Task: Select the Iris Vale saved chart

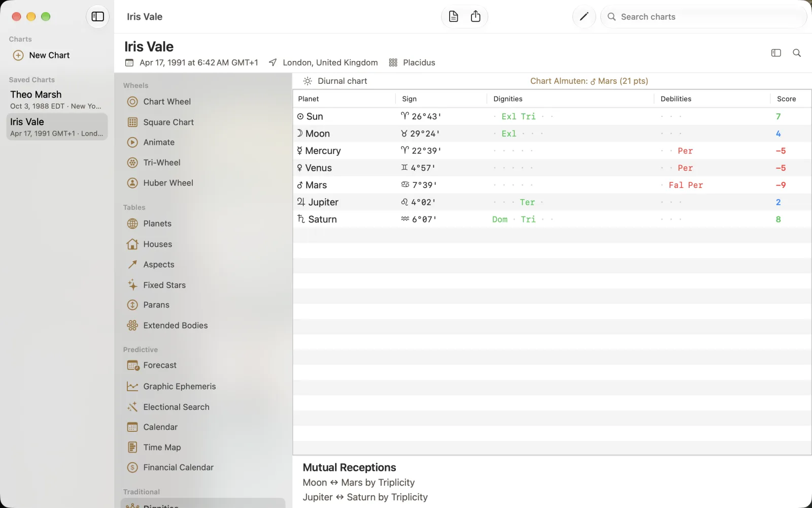Action: [x=57, y=126]
